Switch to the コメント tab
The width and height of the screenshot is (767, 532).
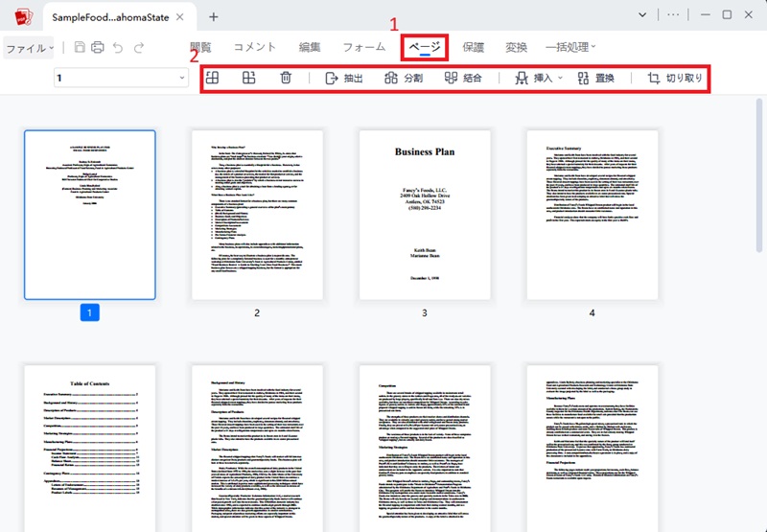point(255,47)
